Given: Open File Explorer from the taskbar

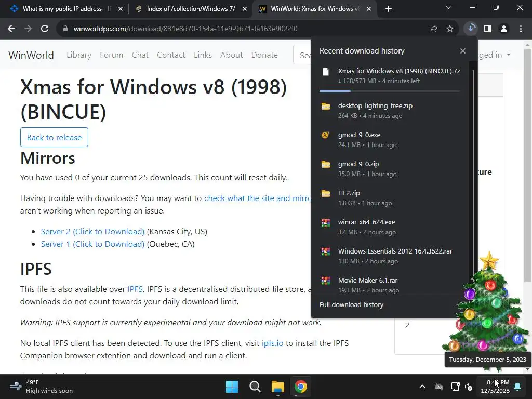Looking at the screenshot, I should pyautogui.click(x=278, y=387).
